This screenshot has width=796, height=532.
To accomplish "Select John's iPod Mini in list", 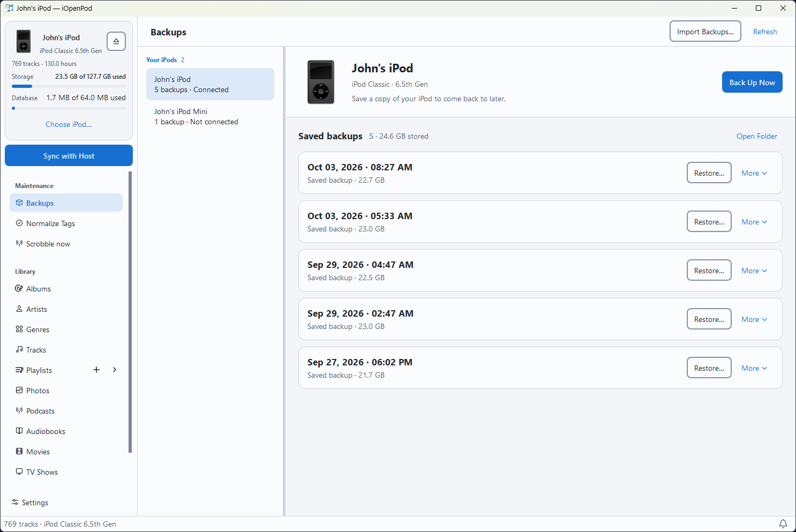I will coord(210,116).
